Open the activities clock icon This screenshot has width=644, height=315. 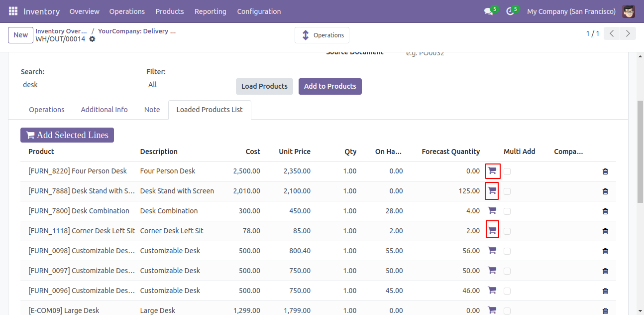[x=510, y=11]
